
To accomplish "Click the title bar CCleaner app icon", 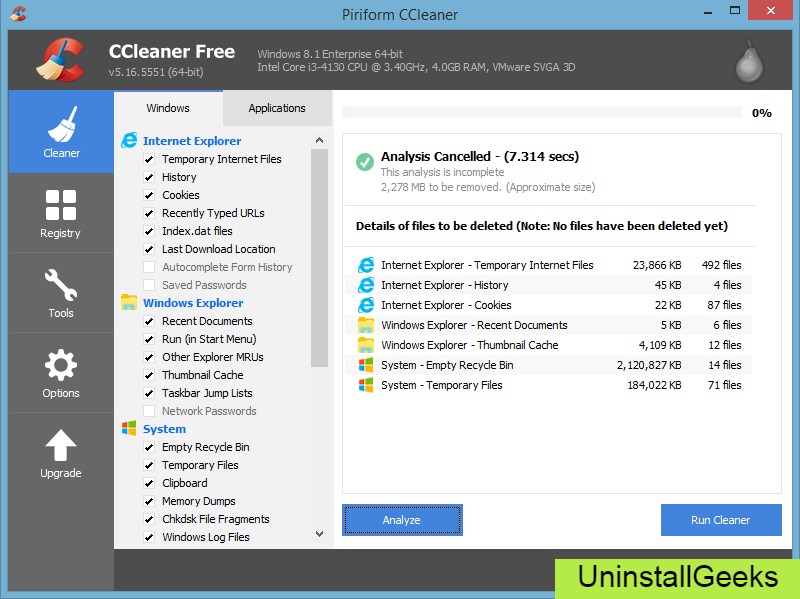I will tap(18, 12).
